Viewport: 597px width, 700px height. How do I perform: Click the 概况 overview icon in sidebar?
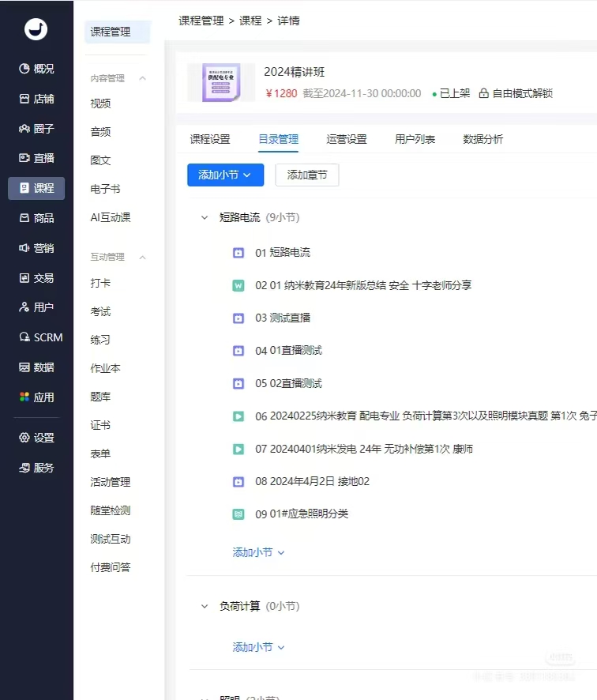tap(24, 69)
